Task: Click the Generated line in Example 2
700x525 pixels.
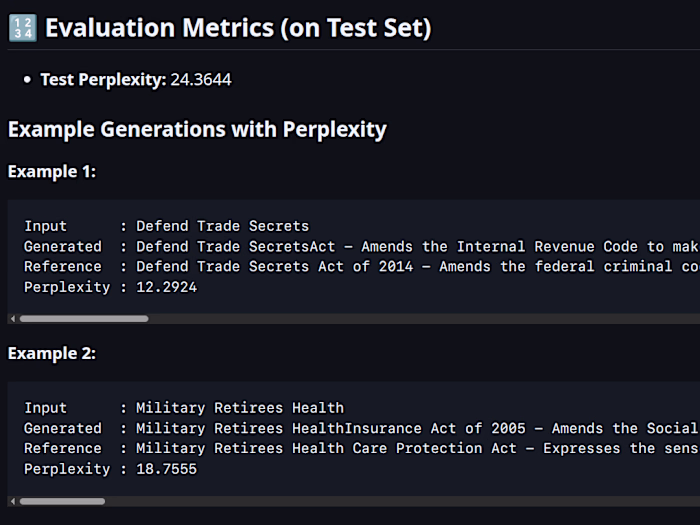Action: (x=360, y=428)
